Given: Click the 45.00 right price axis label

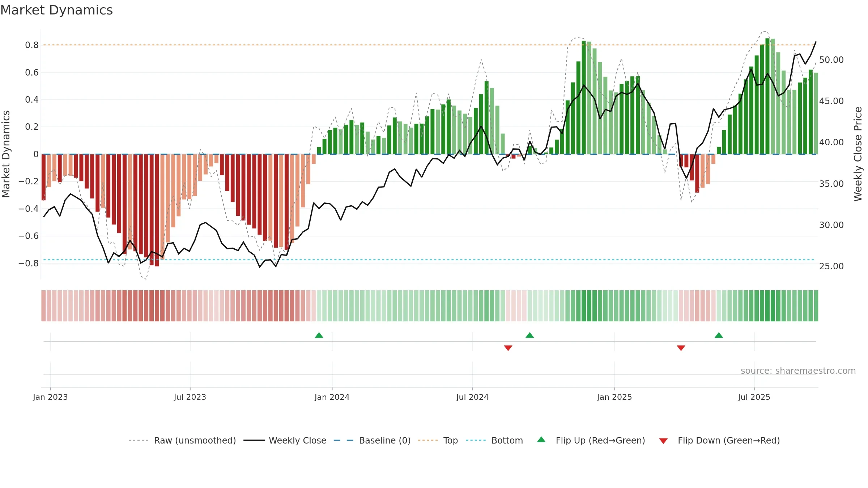Looking at the screenshot, I should [831, 101].
